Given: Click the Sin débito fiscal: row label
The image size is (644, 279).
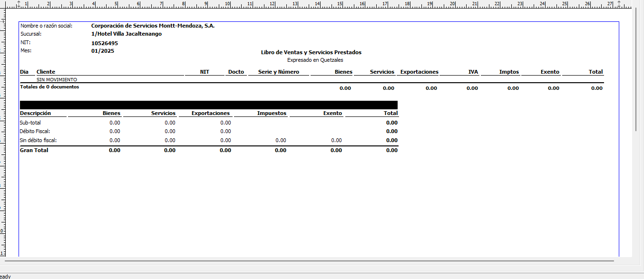Looking at the screenshot, I should point(38,140).
